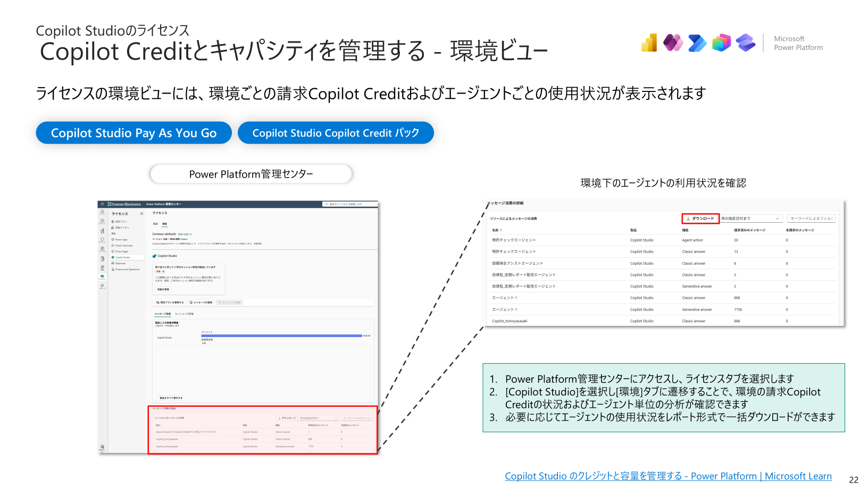This screenshot has height=488, width=868.
Task: Open the app launcher waffle in admin center
Action: [102, 204]
